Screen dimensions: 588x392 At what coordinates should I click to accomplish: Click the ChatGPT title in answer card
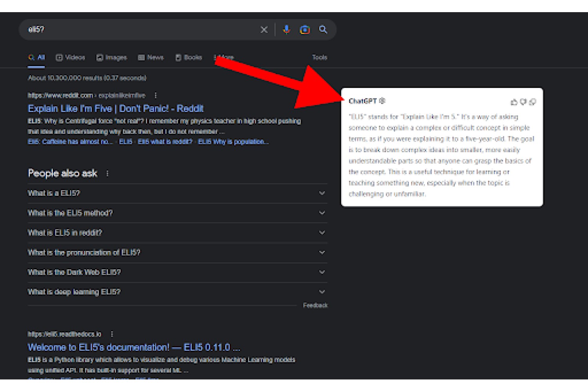pos(363,101)
